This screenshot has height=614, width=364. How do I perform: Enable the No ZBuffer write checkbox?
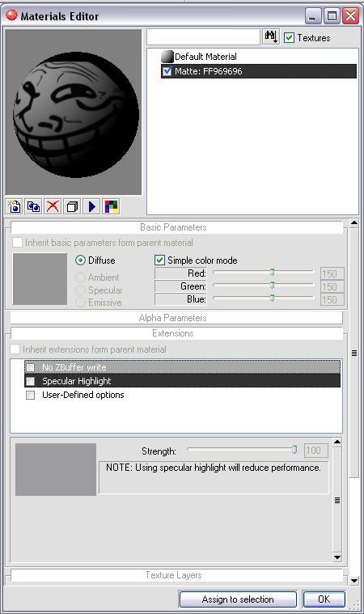point(30,367)
